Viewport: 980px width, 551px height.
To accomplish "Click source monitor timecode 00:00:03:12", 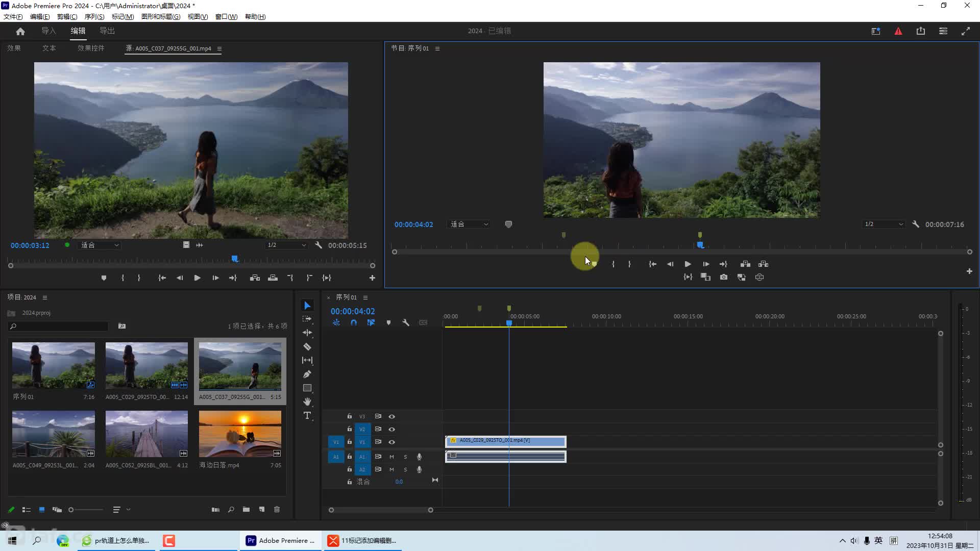I will [x=30, y=245].
